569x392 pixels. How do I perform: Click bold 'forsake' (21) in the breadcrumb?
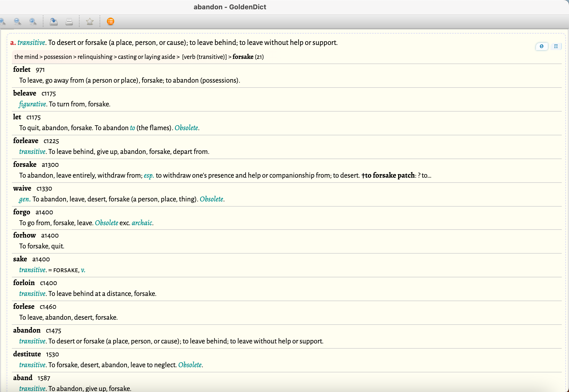click(243, 57)
